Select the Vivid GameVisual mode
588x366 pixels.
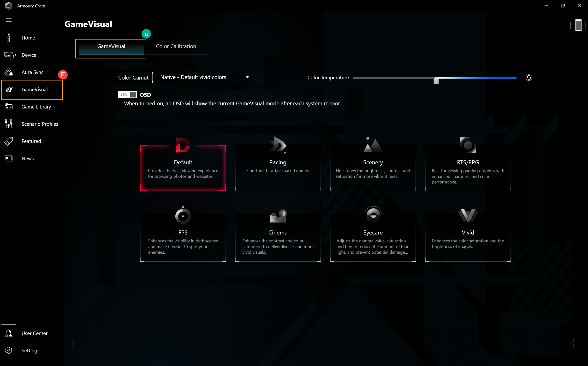[x=467, y=232]
